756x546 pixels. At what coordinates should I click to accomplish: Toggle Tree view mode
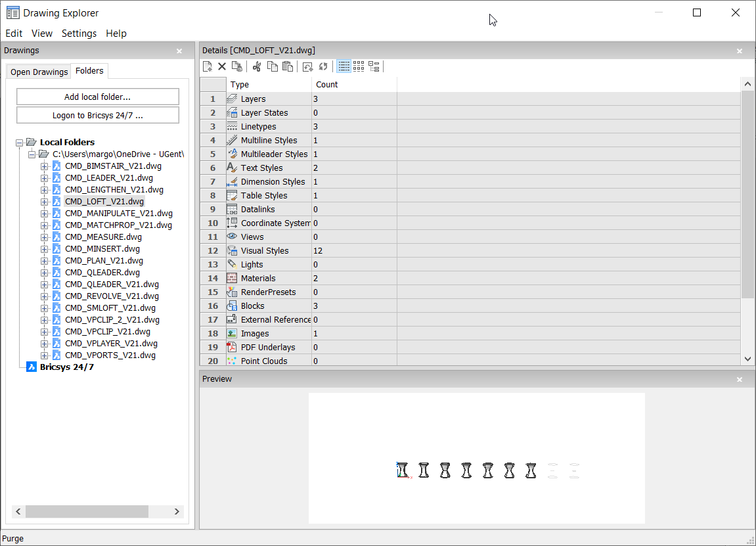374,66
